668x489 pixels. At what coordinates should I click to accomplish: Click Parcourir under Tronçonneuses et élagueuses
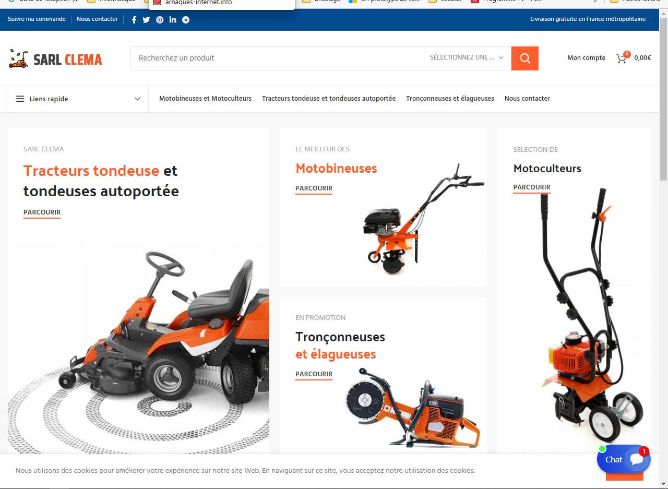pos(314,374)
